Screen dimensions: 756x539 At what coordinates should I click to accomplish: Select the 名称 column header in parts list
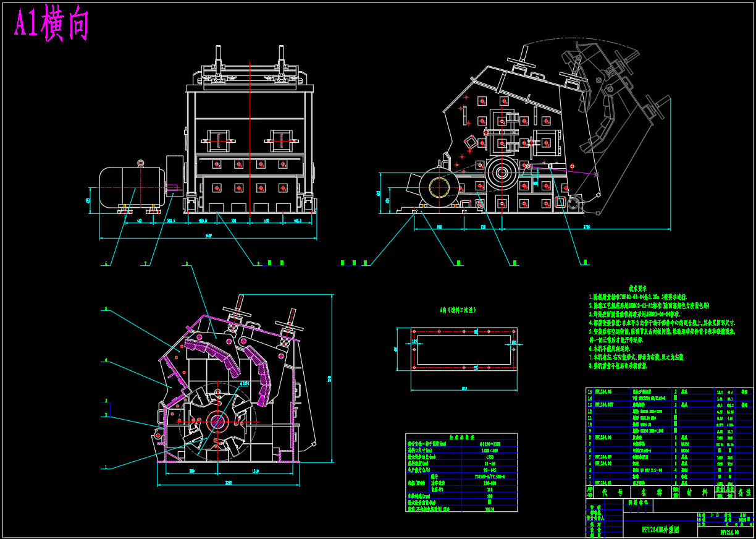pos(650,492)
